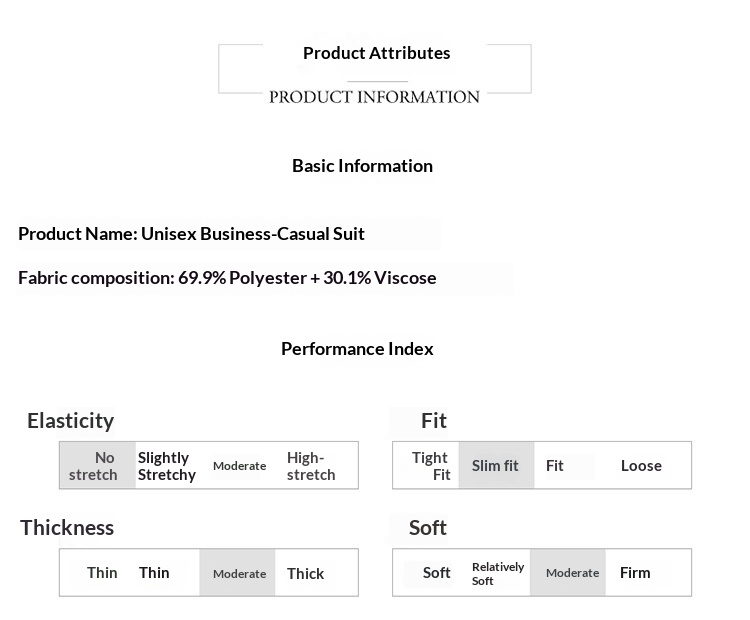Choose the Thick option

coord(305,574)
